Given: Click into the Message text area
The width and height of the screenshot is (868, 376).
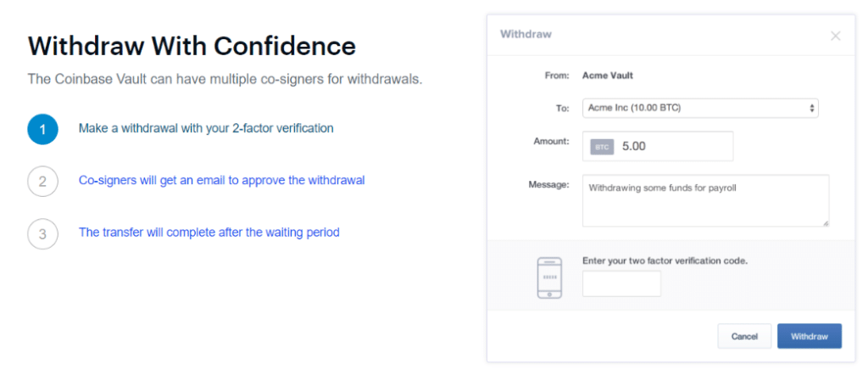Looking at the screenshot, I should [705, 201].
